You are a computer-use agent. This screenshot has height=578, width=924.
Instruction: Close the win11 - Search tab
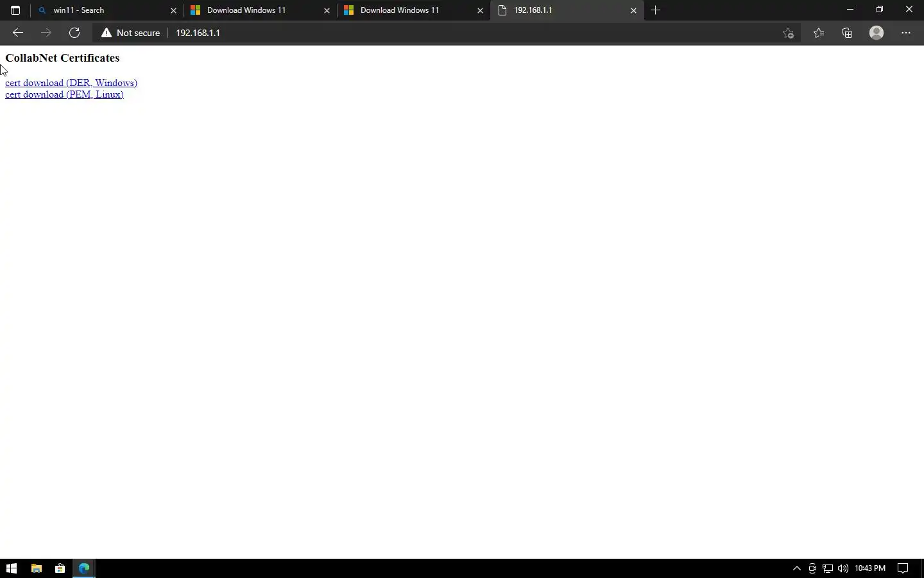point(173,10)
